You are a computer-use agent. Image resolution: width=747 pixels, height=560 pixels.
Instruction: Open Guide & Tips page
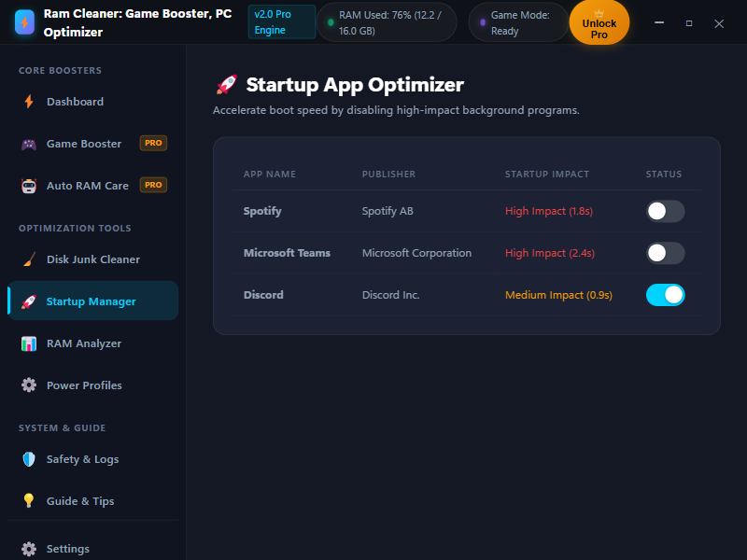click(92, 501)
